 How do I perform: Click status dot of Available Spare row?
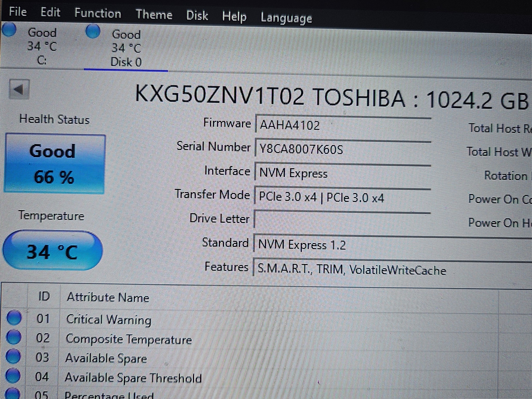click(x=13, y=356)
